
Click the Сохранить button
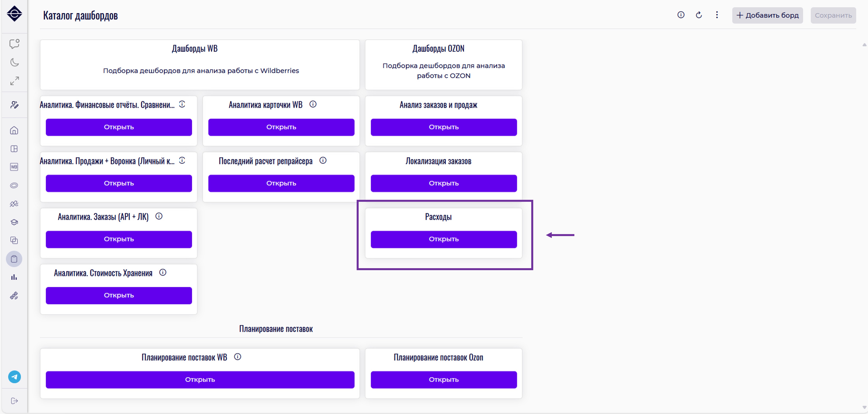(833, 16)
